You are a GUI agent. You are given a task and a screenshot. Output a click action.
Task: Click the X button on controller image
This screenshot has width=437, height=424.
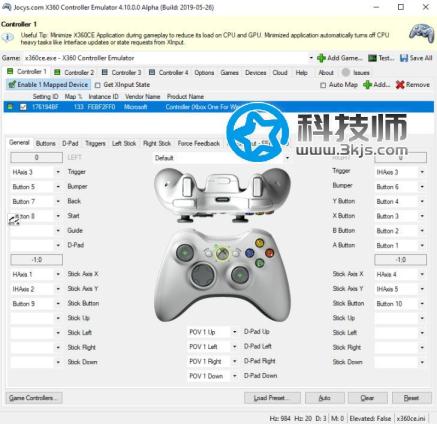coord(249,253)
